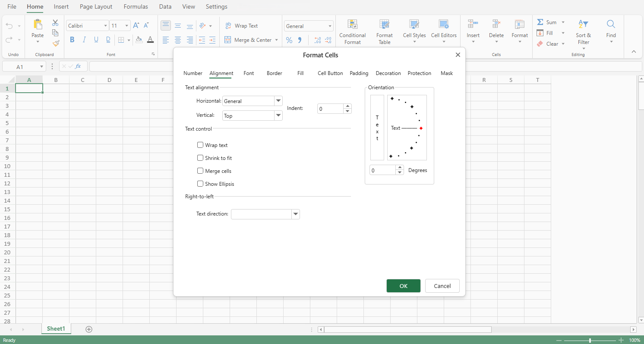Apply Comma Style format
644x344 pixels.
click(300, 40)
